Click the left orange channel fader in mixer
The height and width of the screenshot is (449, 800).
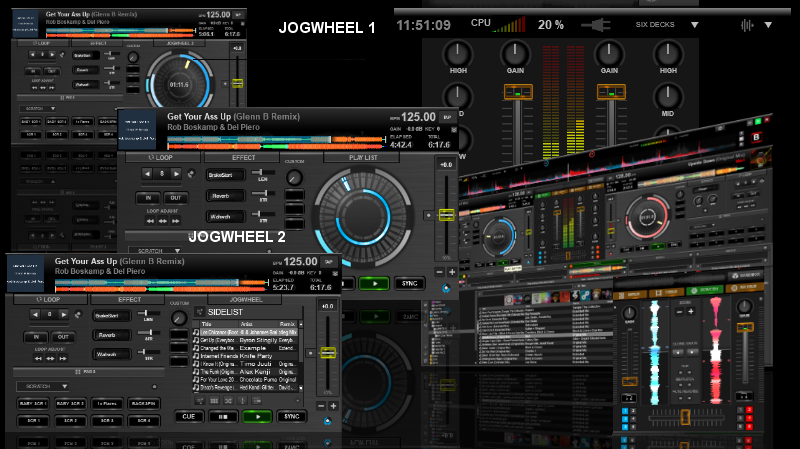coord(518,92)
